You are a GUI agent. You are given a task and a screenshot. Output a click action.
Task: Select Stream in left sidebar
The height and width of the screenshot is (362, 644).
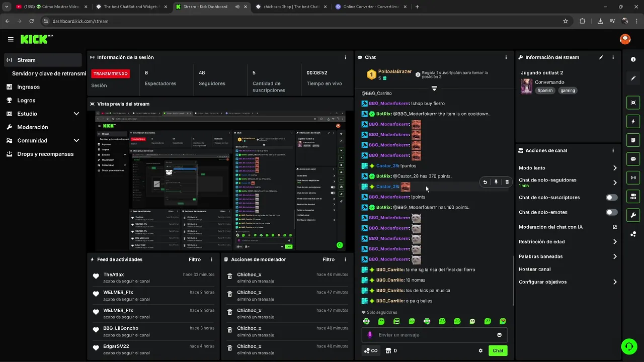click(43, 60)
